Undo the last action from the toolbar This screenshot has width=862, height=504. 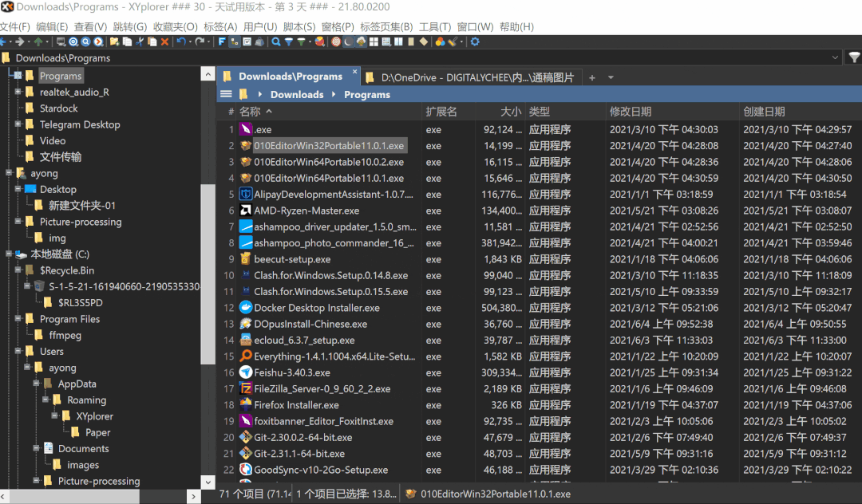[181, 41]
